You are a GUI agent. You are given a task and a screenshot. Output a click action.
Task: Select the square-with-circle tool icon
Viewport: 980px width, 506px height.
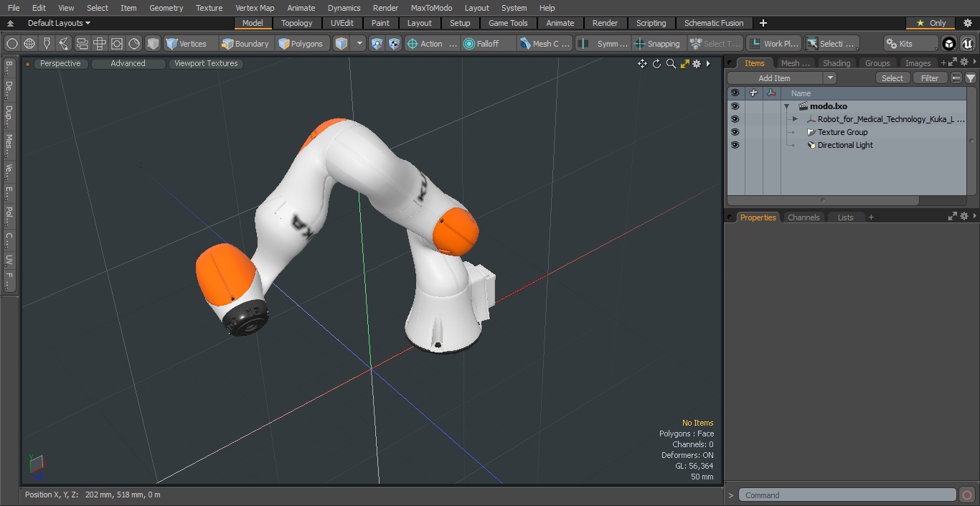117,44
